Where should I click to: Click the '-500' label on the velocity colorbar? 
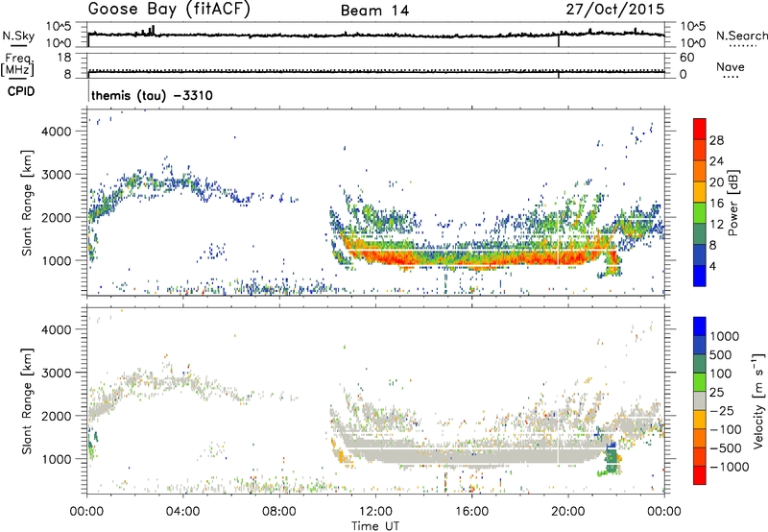pyautogui.click(x=726, y=447)
